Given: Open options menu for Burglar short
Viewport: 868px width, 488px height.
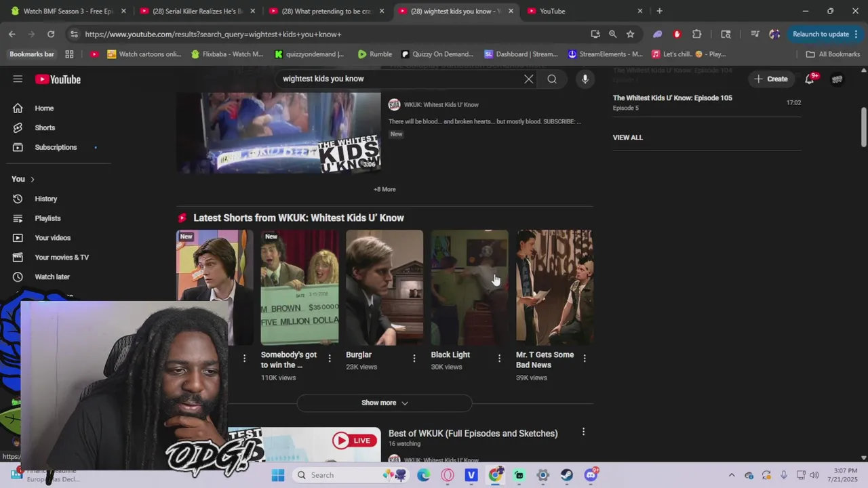Looking at the screenshot, I should [414, 358].
